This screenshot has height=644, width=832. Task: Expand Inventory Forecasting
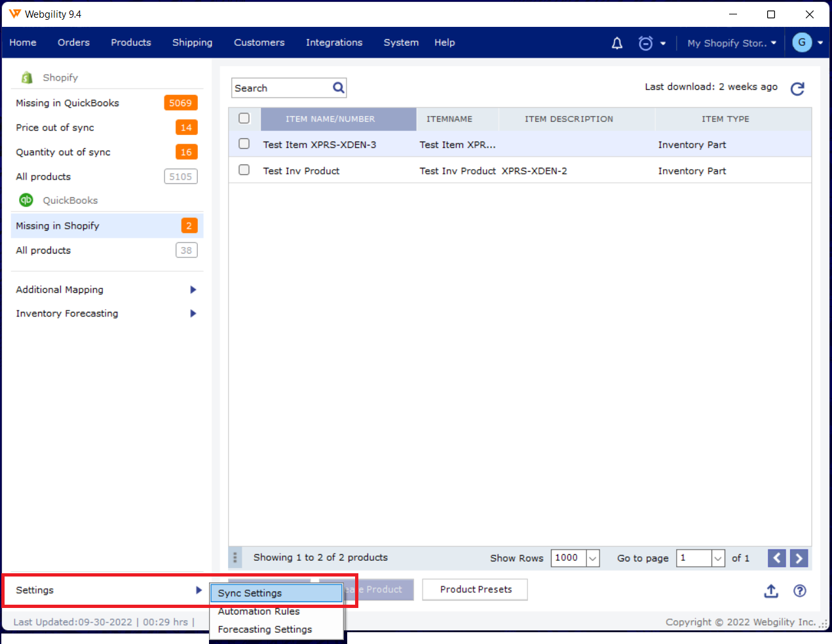tap(193, 313)
